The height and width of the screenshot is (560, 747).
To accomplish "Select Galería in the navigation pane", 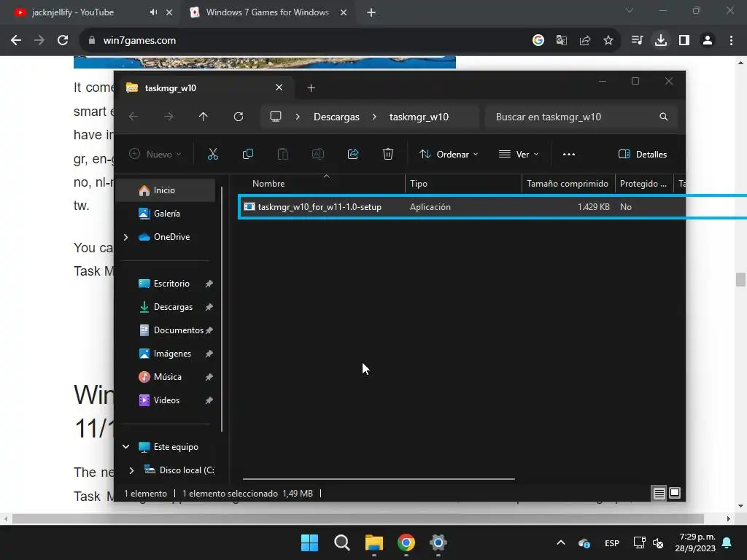I will click(x=165, y=214).
